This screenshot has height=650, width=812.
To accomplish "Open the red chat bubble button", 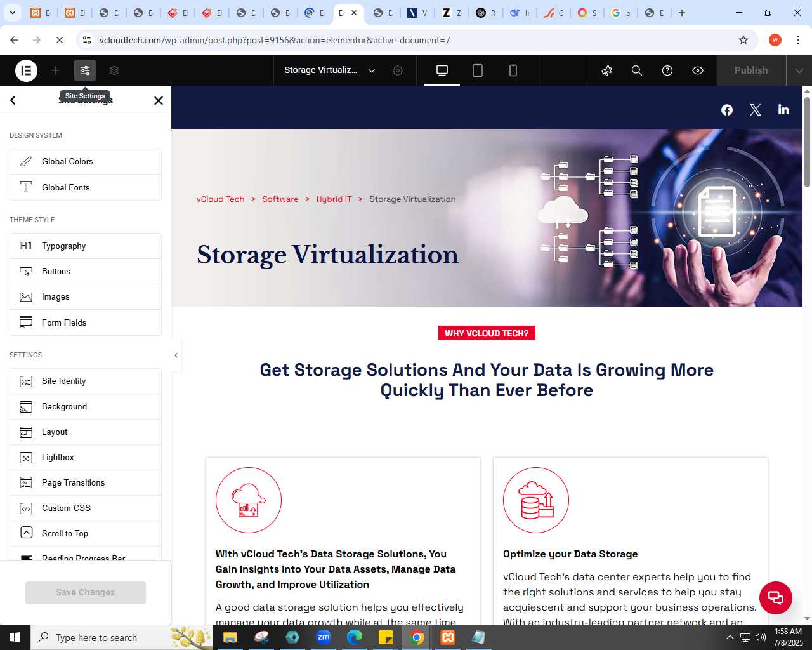I will coord(776,597).
